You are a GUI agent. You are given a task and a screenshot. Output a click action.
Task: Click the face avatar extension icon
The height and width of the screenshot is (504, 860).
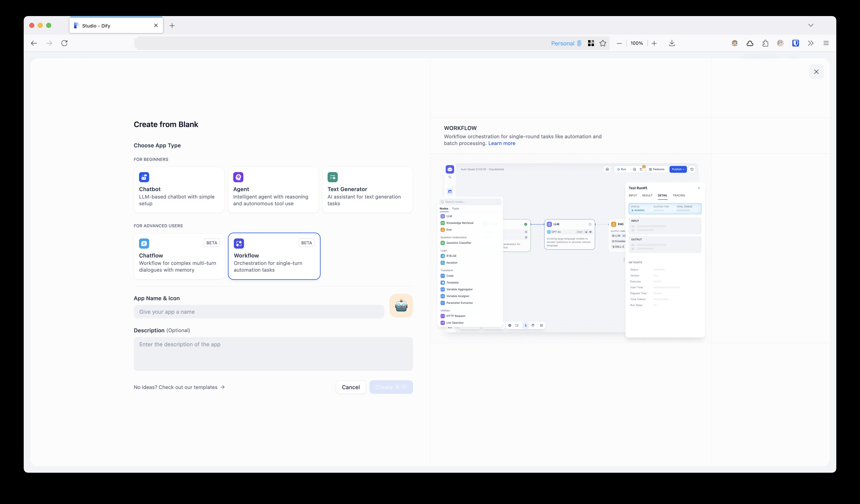click(735, 43)
